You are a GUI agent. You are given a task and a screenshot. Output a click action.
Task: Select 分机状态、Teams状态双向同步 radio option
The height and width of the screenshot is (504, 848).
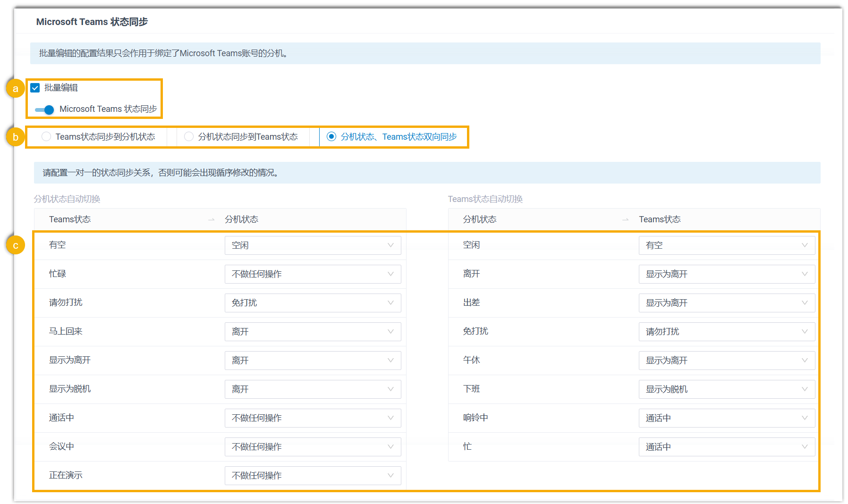pos(331,137)
